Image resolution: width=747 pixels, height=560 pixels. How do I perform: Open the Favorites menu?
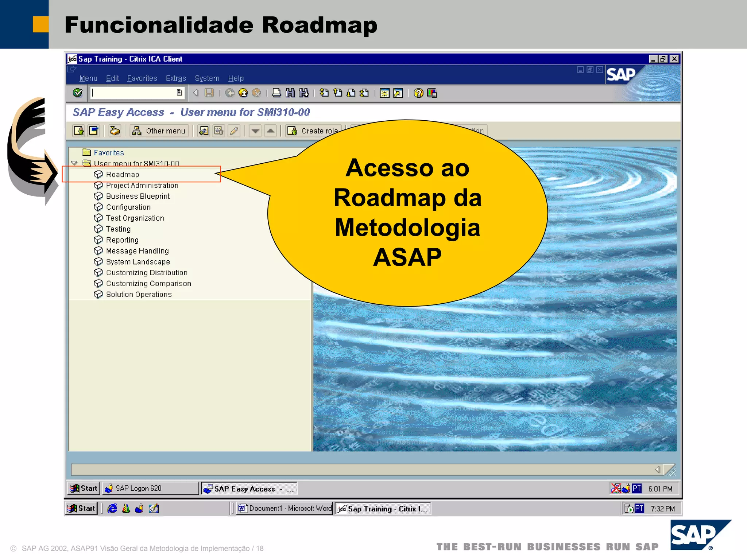coord(142,78)
